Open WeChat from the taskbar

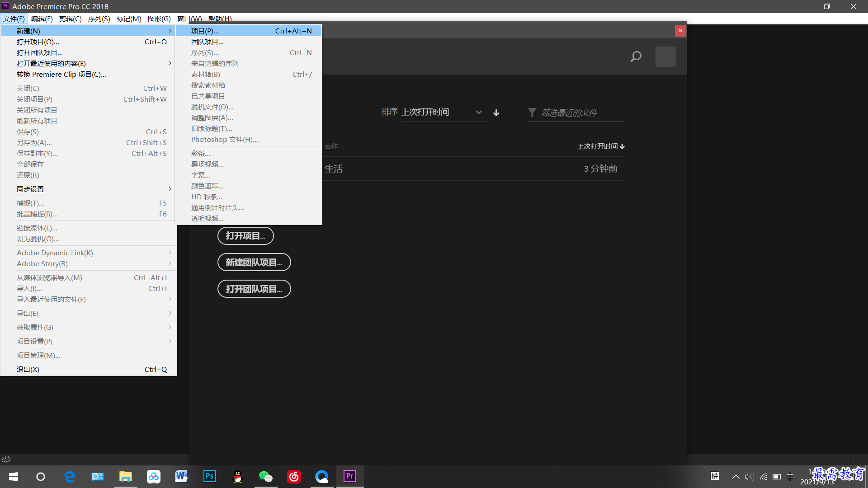[x=266, y=476]
